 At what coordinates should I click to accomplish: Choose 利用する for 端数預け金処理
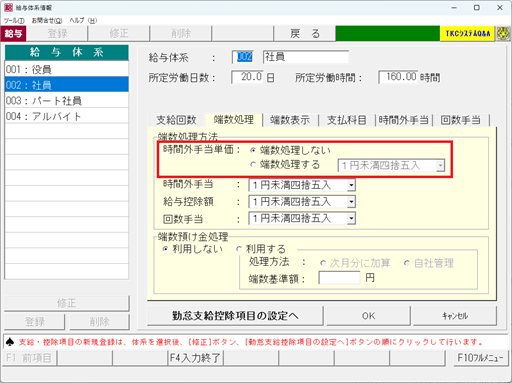(x=239, y=249)
